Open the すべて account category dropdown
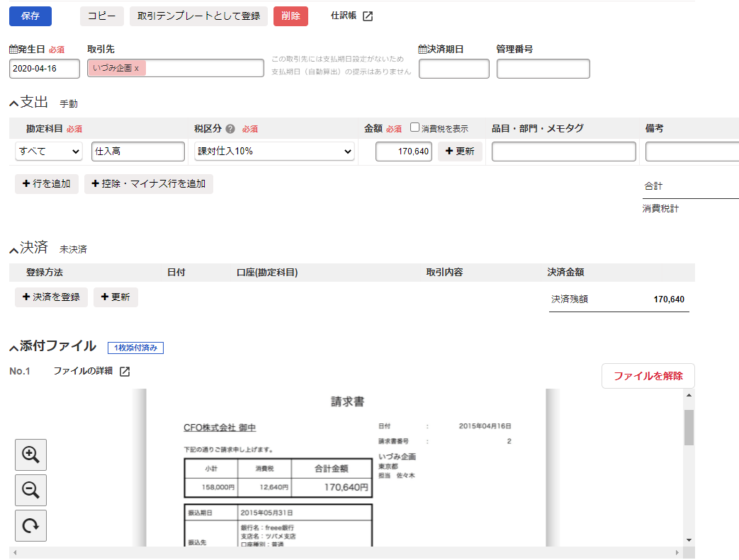Viewport: 739px width, 560px height. [x=49, y=152]
